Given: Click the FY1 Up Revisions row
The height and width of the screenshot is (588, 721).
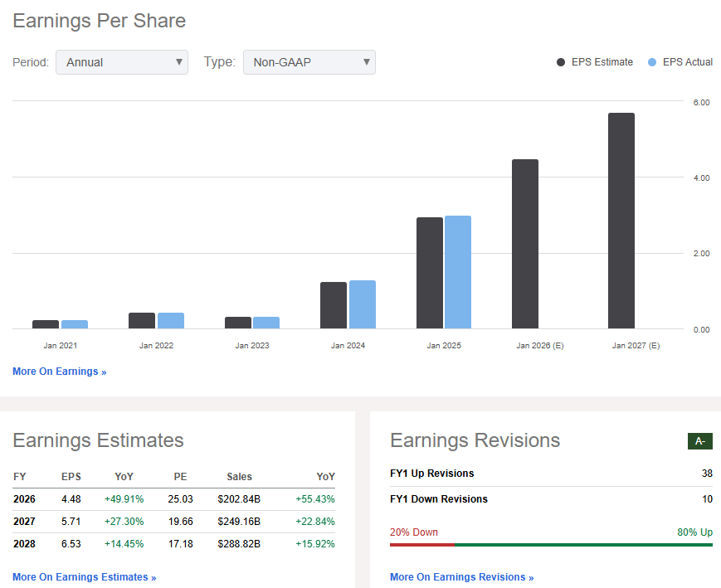Looking at the screenshot, I should [x=551, y=474].
